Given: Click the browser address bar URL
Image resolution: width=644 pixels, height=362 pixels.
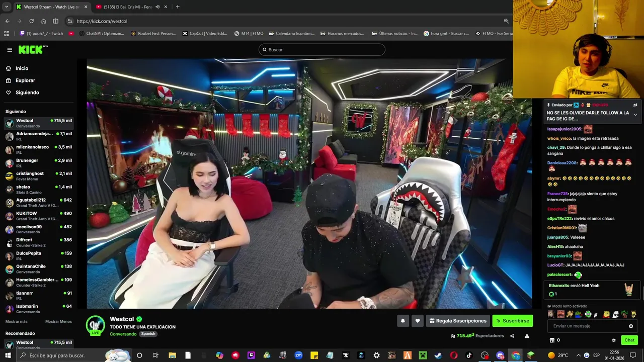Looking at the screenshot, I should (x=102, y=21).
